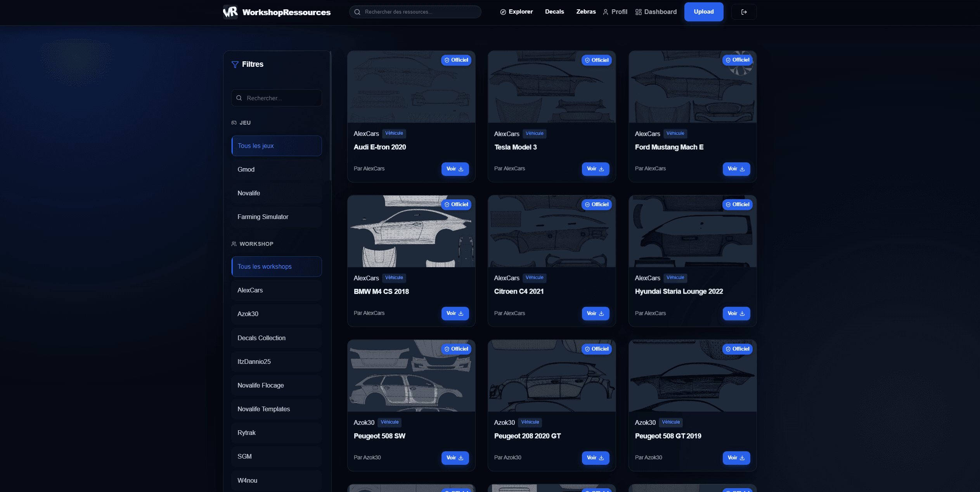Click the Peugeot 508 GT 2019 title
Image resolution: width=980 pixels, height=492 pixels.
coord(668,436)
